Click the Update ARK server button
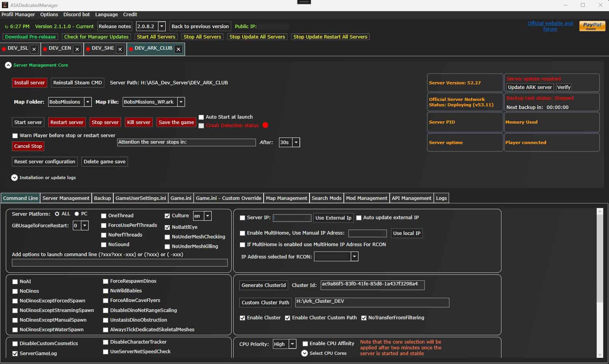609x364 pixels. (530, 87)
